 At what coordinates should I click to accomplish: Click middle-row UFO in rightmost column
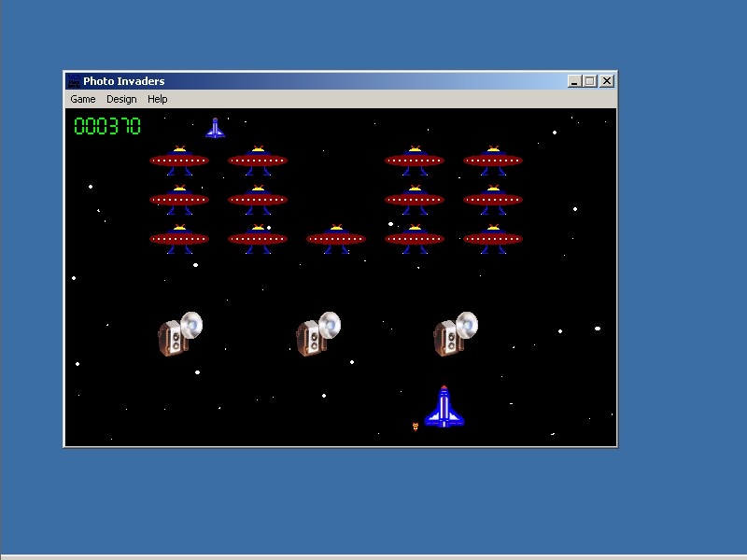pos(493,200)
